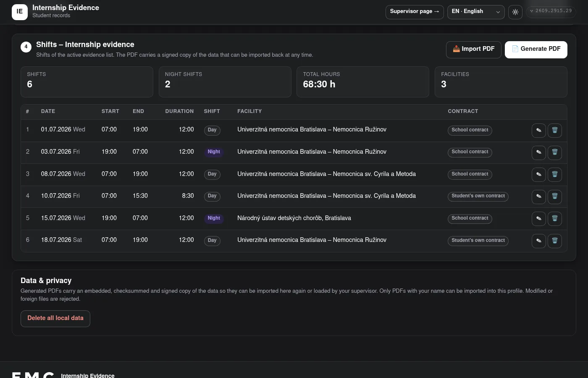Click version label 2609.2915.29

(551, 11)
